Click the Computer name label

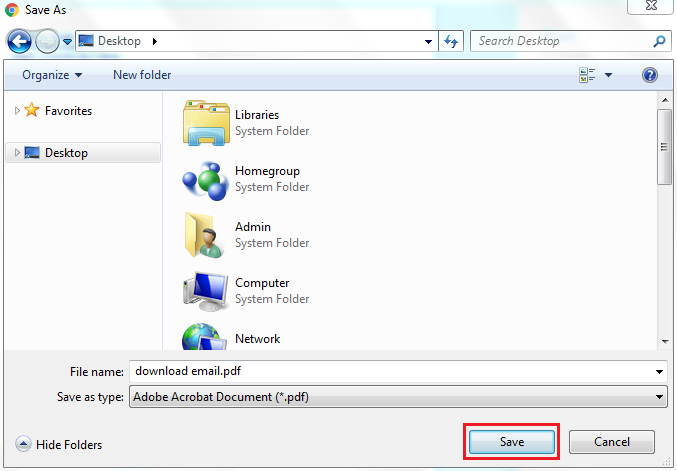(262, 283)
